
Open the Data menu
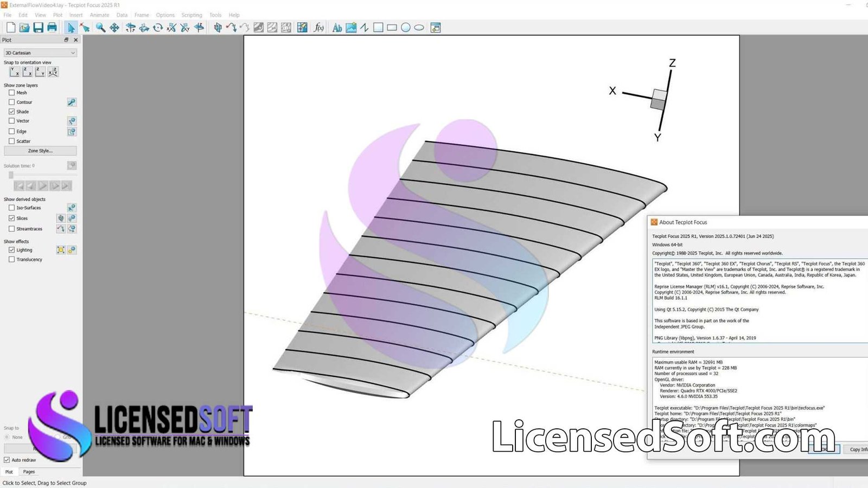coord(122,15)
